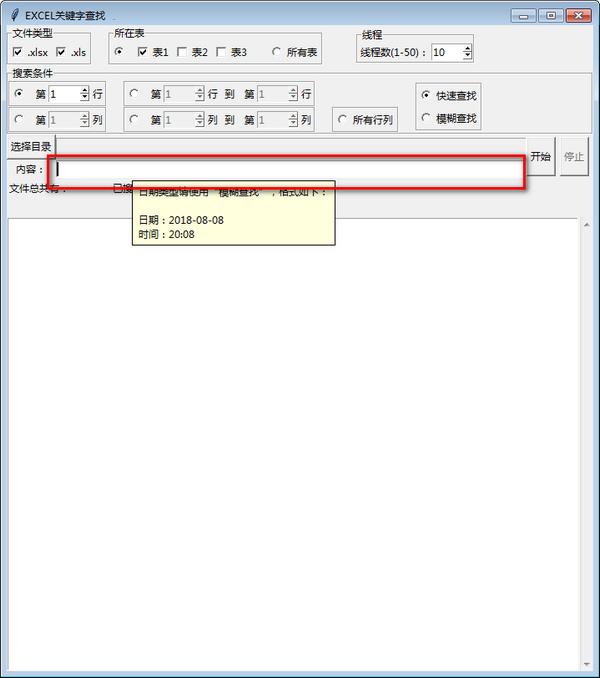
Task: Click the directory path field
Action: click(x=290, y=147)
